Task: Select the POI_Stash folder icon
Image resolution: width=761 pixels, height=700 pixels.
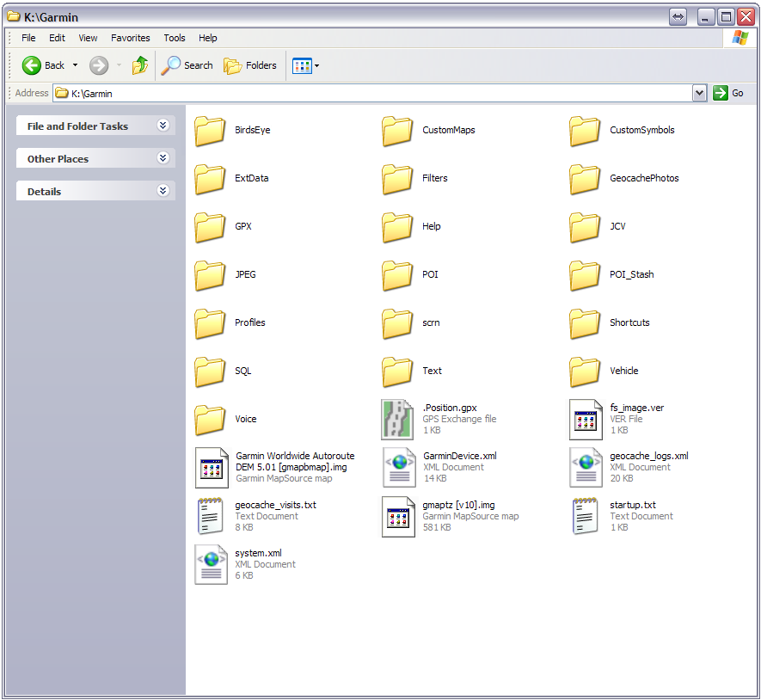Action: (585, 275)
